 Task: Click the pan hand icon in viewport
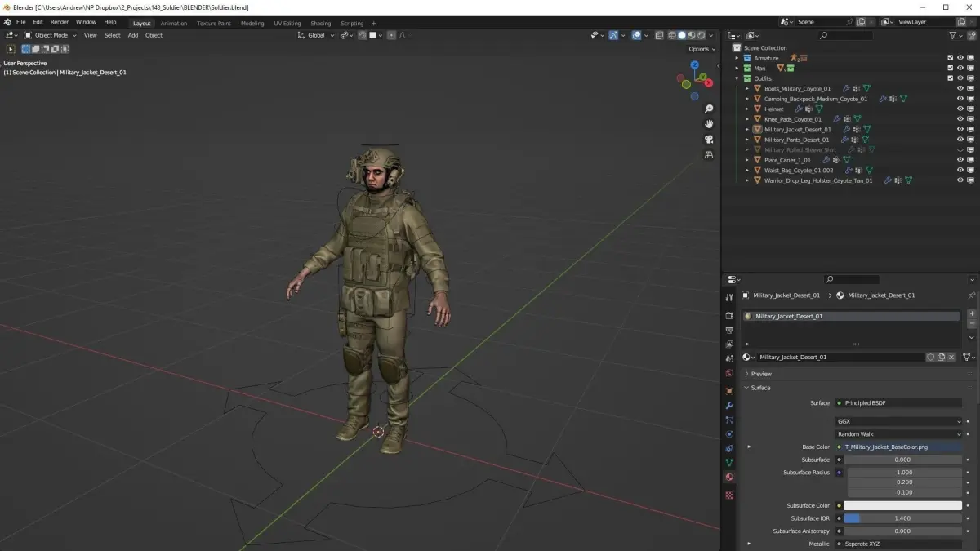(x=709, y=124)
